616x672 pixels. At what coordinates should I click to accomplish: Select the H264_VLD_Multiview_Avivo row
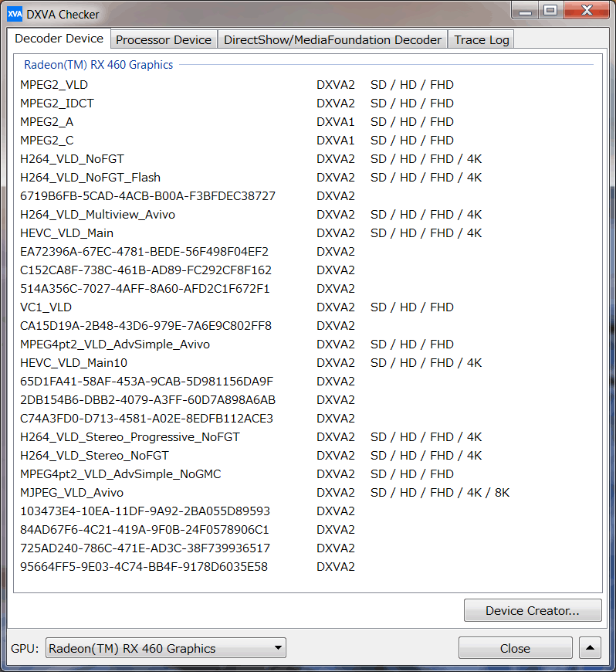tap(306, 215)
